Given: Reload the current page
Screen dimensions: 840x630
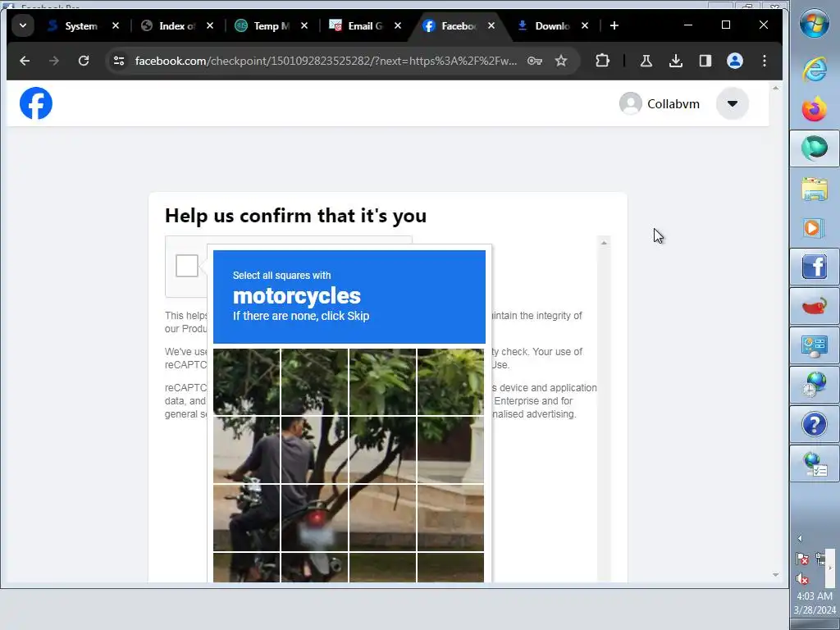Looking at the screenshot, I should [x=84, y=61].
